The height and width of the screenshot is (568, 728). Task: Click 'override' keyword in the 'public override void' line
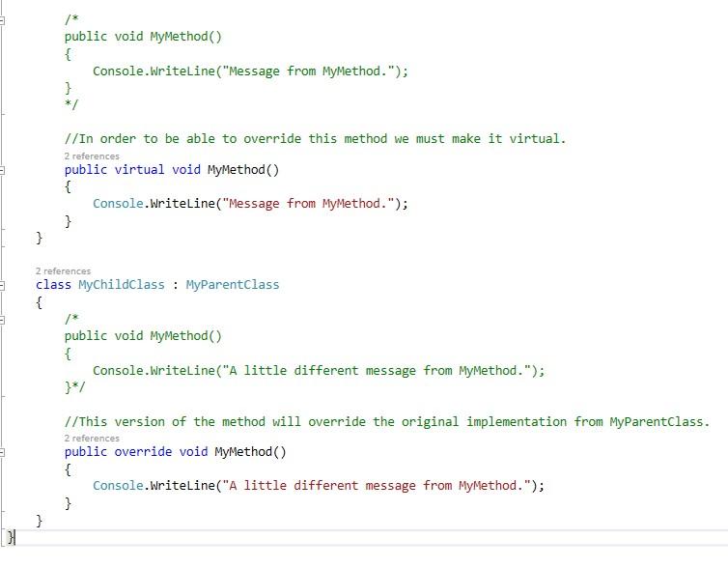(143, 451)
